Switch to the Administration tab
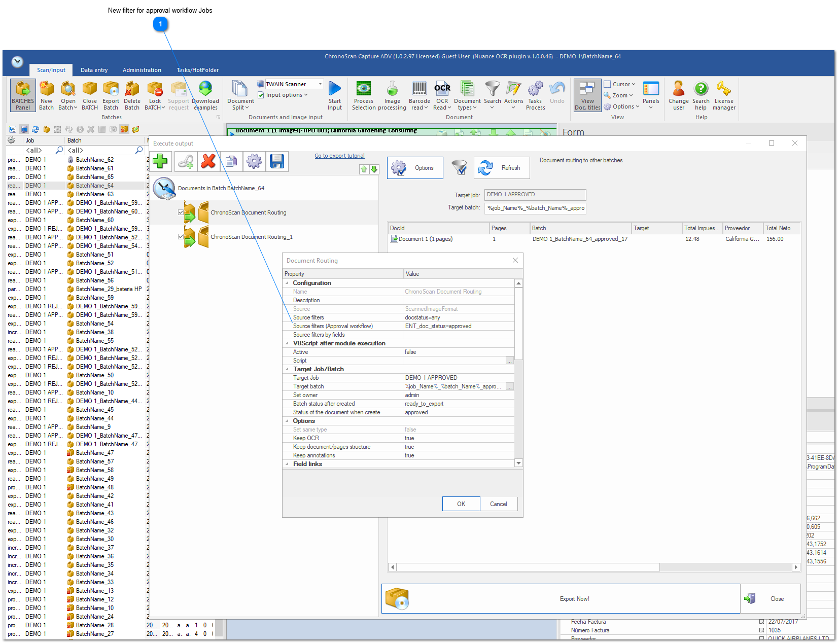 click(142, 70)
